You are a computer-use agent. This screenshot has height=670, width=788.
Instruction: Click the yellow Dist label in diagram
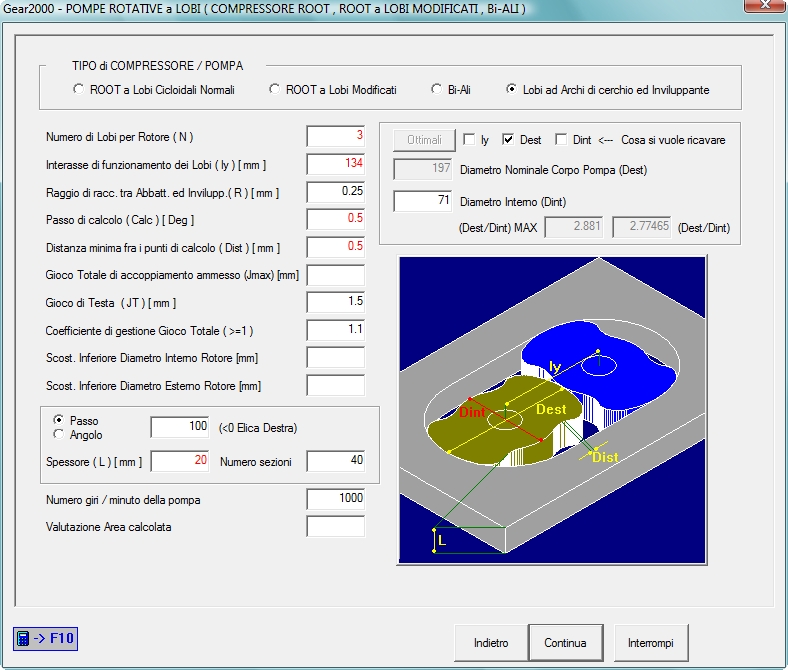[x=605, y=457]
